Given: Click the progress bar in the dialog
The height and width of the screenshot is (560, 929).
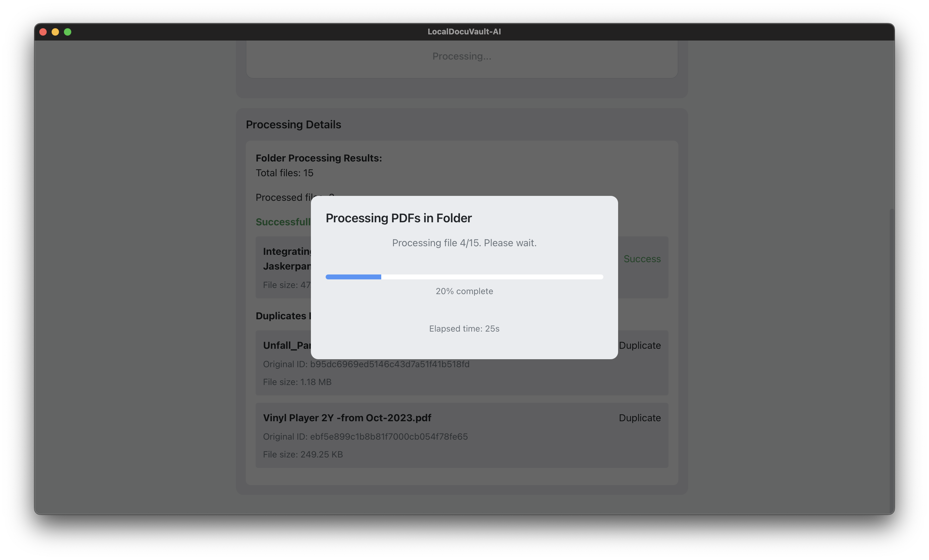Looking at the screenshot, I should (464, 277).
